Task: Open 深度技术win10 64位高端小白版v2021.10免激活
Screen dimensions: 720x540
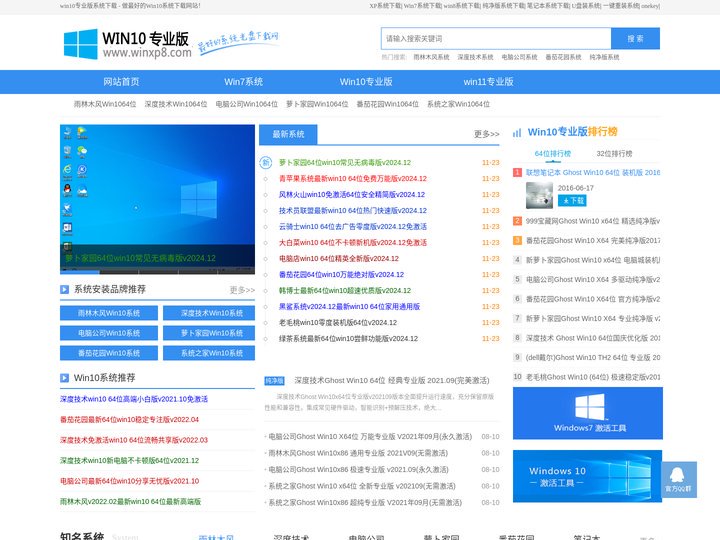Action: pyautogui.click(x=134, y=399)
